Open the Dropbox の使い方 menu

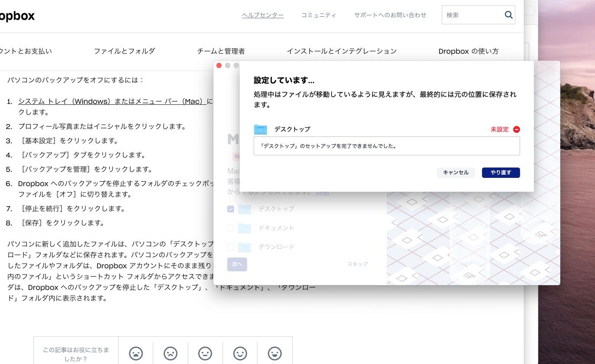point(468,51)
